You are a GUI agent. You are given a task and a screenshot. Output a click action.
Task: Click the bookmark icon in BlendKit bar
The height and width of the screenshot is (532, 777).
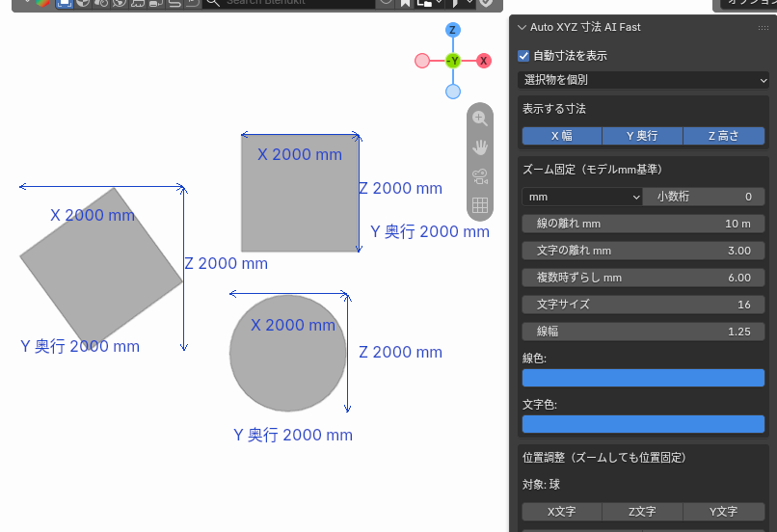click(405, 3)
